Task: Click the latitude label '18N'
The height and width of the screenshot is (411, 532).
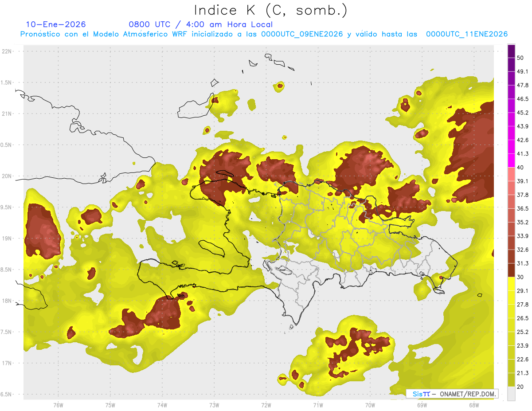Action: click(6, 301)
